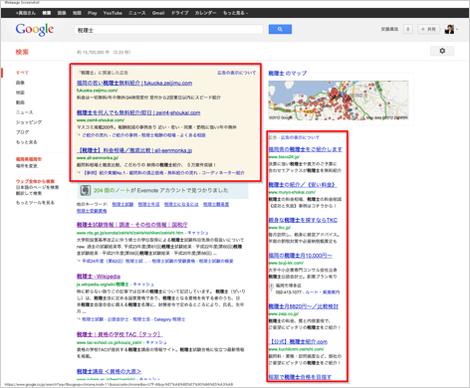Select ブログ filter in sidebar
Screen dimensions: 470x388
click(x=22, y=132)
